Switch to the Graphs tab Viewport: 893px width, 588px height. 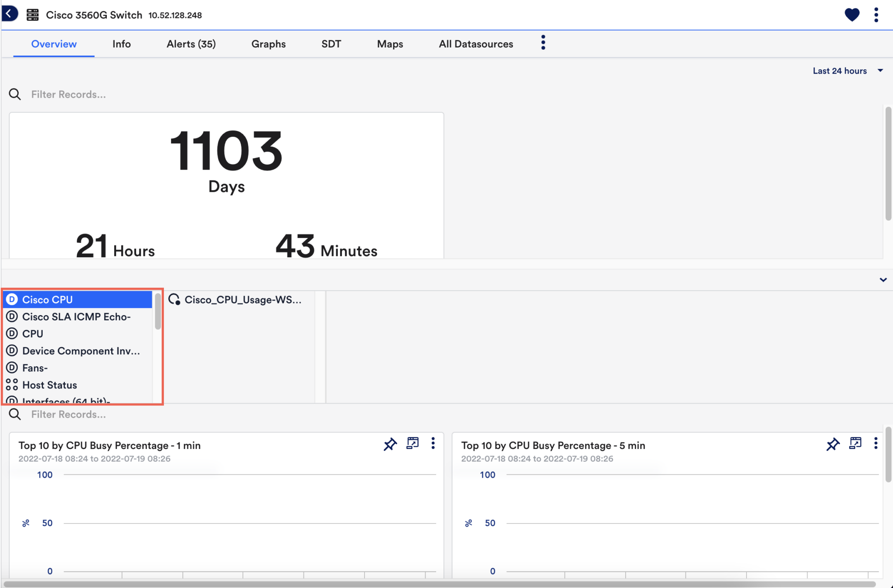pos(268,44)
